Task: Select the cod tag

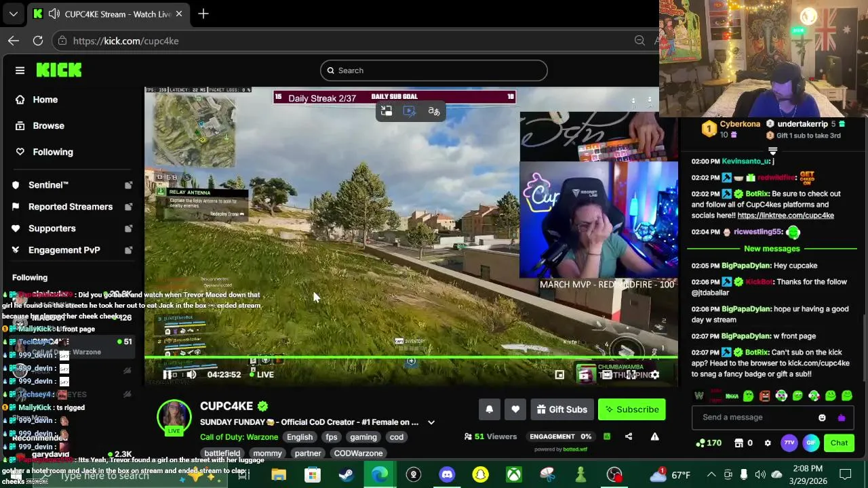Action: [397, 437]
